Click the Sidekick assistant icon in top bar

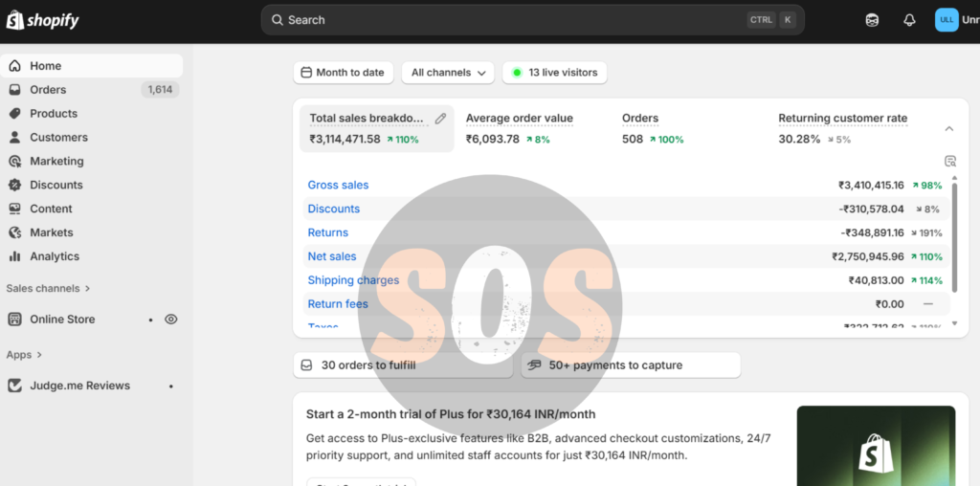pyautogui.click(x=872, y=20)
